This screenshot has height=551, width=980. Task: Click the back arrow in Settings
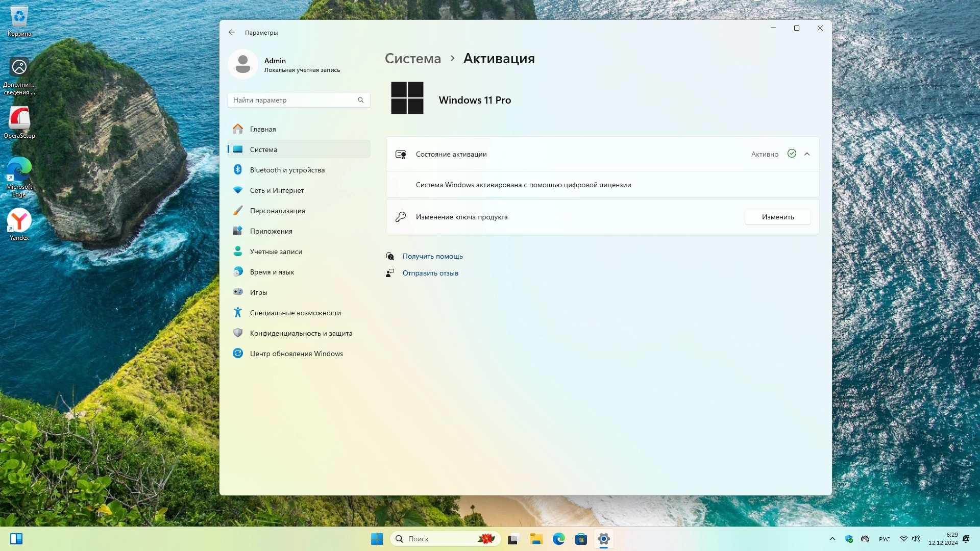(232, 32)
